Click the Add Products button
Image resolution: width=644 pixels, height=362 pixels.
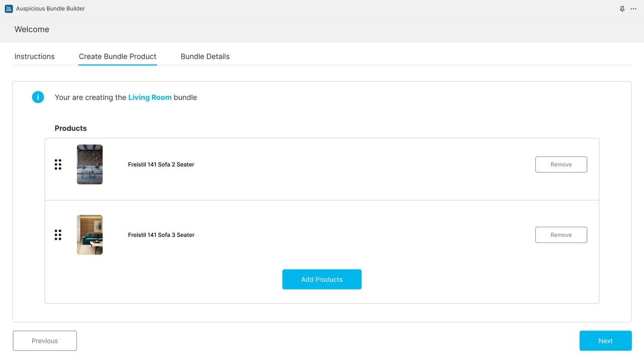pos(322,280)
